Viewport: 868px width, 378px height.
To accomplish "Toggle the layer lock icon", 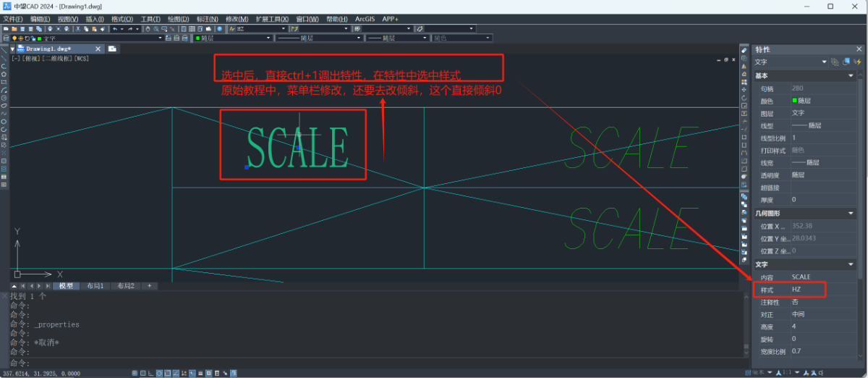I will pyautogui.click(x=33, y=38).
